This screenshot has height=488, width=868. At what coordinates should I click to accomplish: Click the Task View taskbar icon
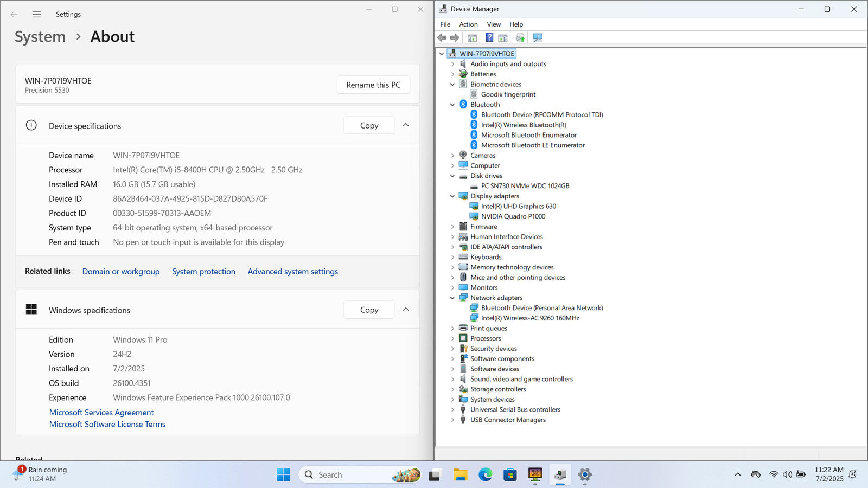point(435,475)
